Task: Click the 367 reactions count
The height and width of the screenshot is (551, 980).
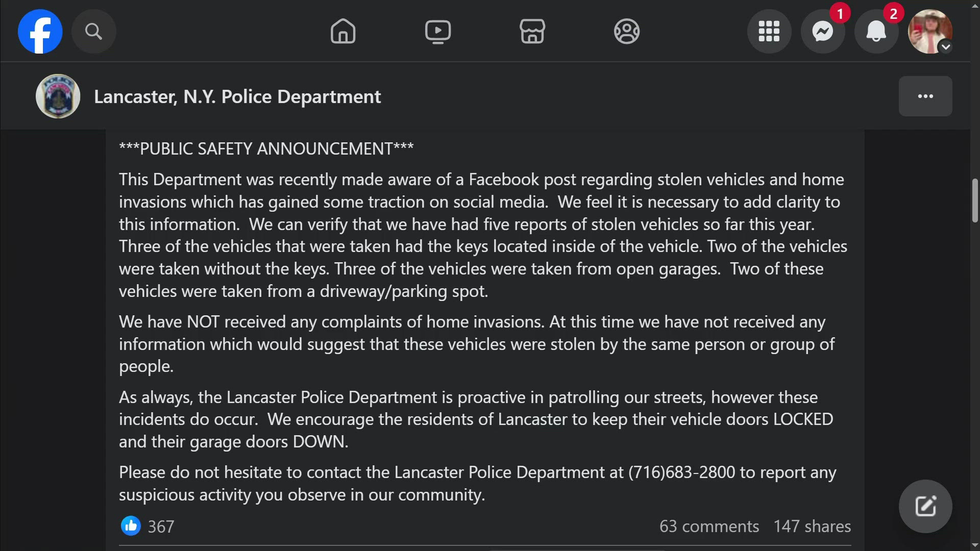Action: point(160,526)
